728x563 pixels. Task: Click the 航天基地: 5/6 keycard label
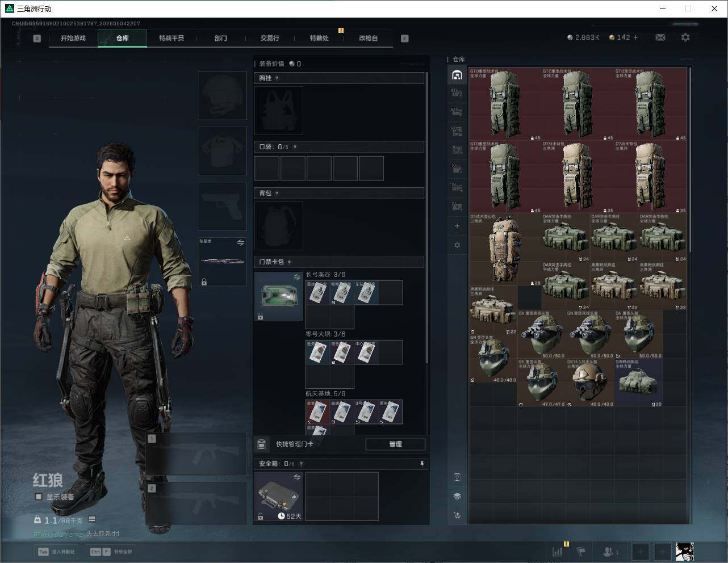(x=325, y=394)
